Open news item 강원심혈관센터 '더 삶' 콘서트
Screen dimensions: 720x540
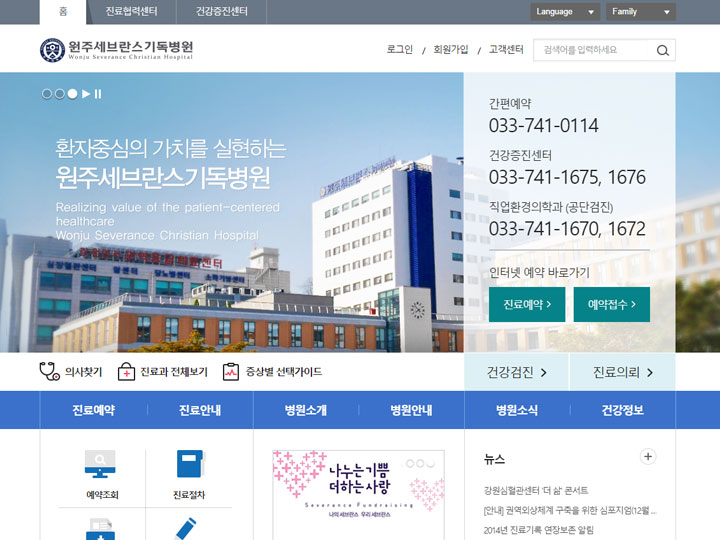click(536, 490)
